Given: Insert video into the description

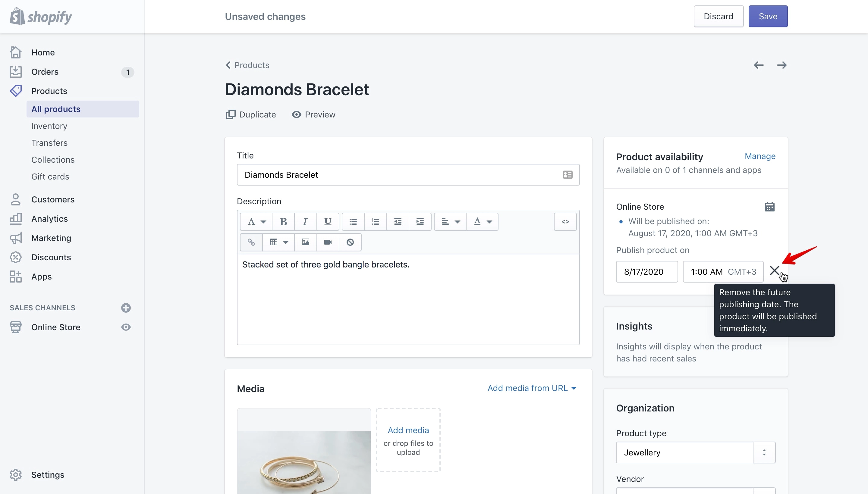Looking at the screenshot, I should [x=328, y=242].
